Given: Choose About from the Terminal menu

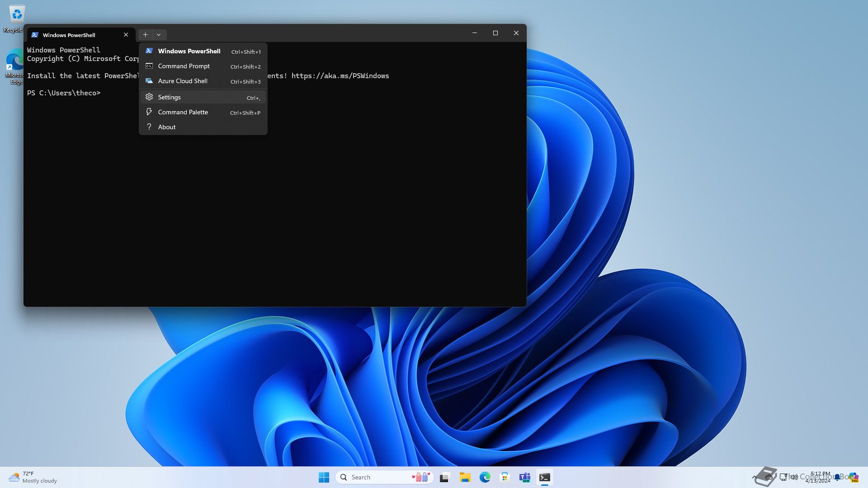Looking at the screenshot, I should [x=203, y=127].
